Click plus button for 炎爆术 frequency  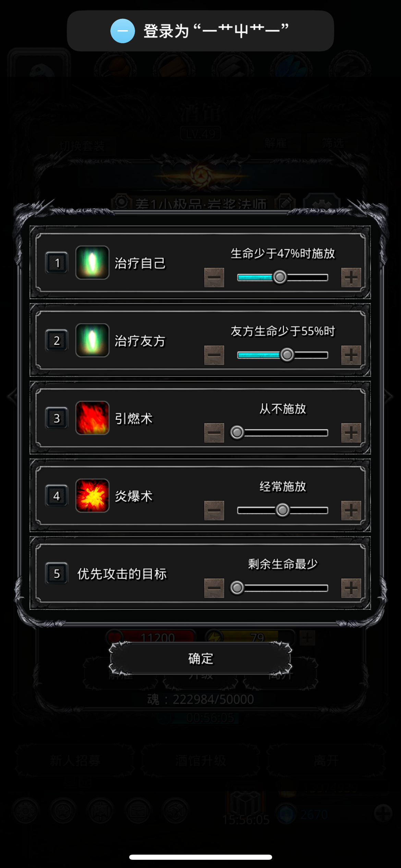tap(351, 510)
